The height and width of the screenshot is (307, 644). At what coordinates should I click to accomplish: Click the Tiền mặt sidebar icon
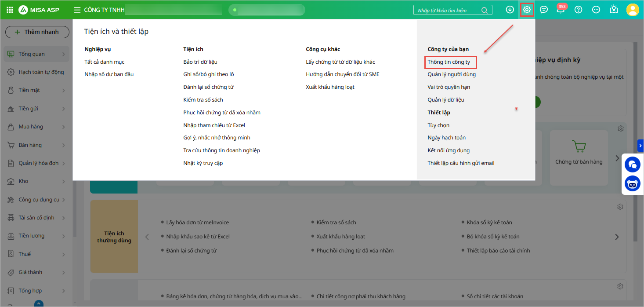coord(11,90)
